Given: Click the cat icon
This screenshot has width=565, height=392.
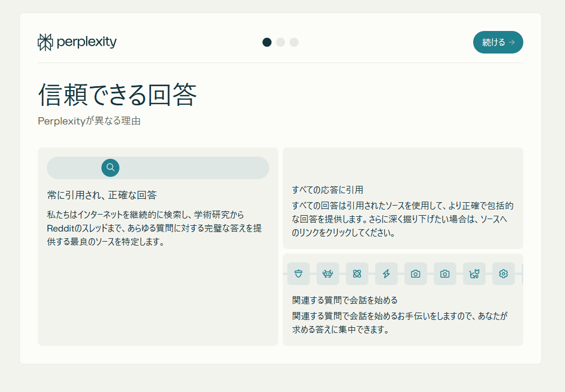Looking at the screenshot, I should 474,274.
